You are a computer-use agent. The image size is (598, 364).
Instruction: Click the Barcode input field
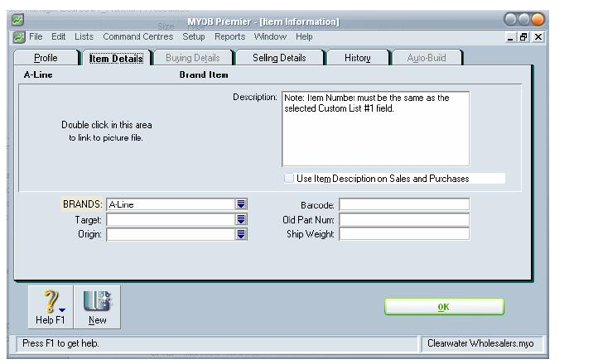click(404, 204)
